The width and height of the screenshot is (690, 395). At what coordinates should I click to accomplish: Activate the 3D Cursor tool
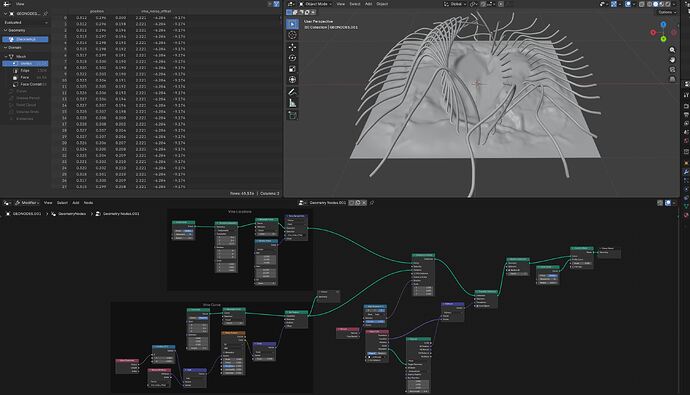click(292, 35)
